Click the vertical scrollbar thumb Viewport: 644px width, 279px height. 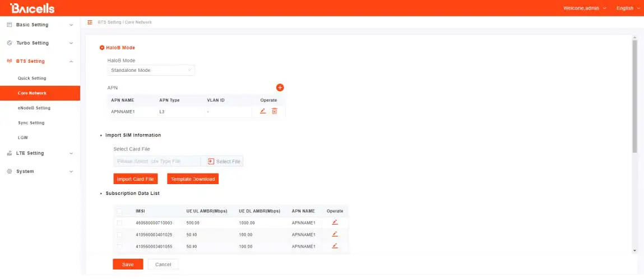tap(636, 97)
